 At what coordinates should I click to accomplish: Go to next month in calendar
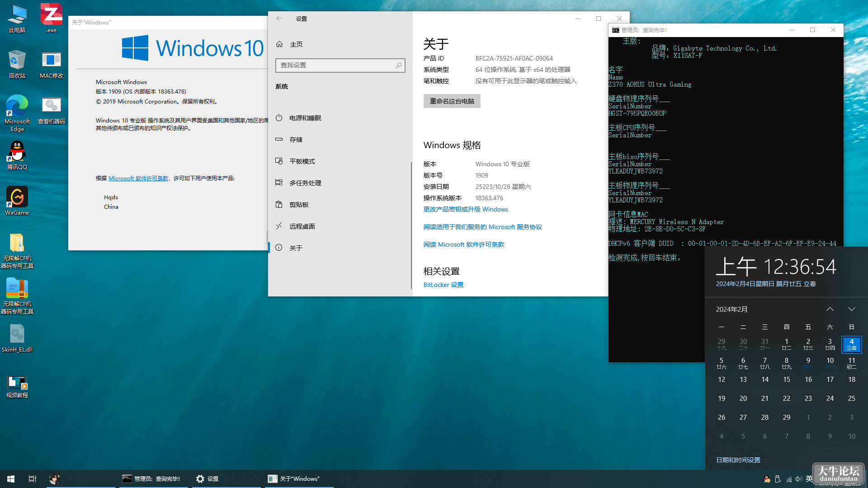tap(852, 309)
